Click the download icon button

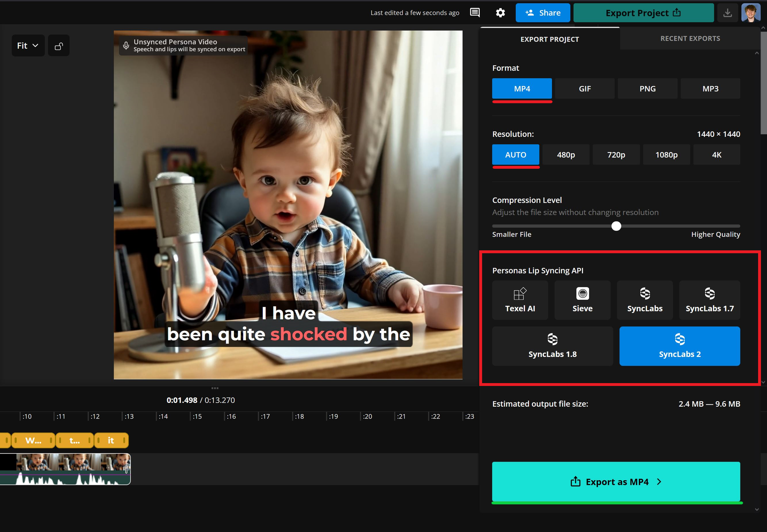[x=727, y=13]
